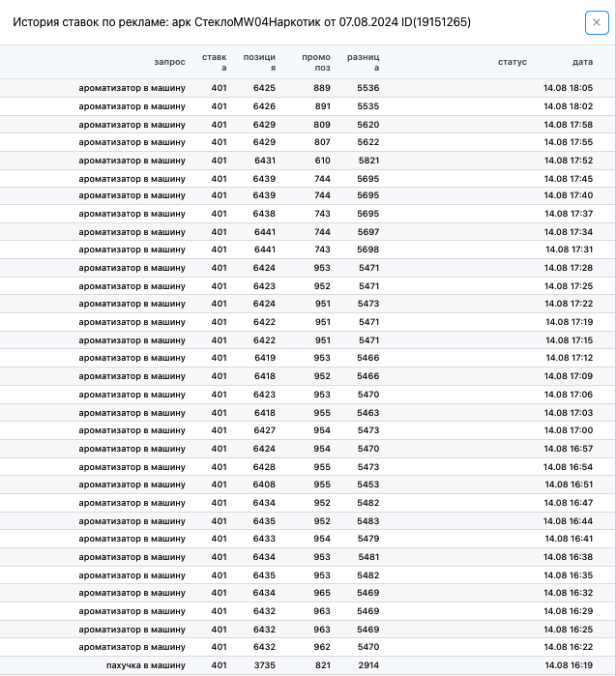Click the статус column header

pyautogui.click(x=513, y=62)
